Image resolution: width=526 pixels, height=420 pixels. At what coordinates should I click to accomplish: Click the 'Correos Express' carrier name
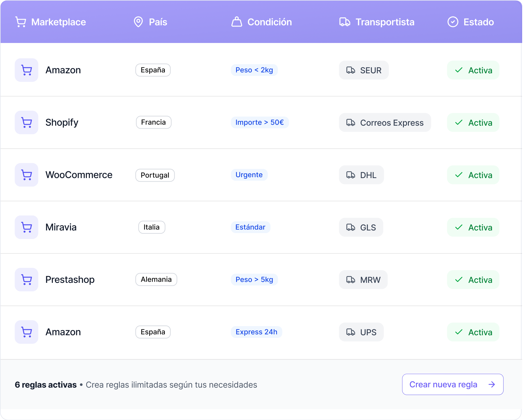coord(392,123)
